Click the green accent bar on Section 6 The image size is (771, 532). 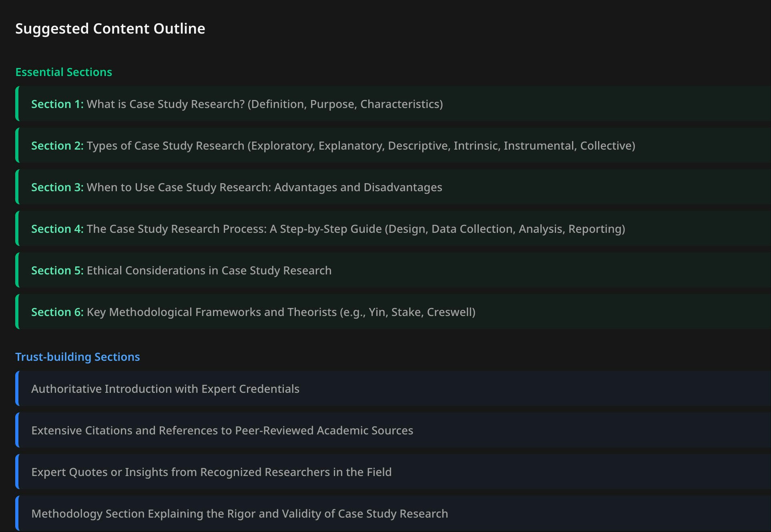coord(17,312)
